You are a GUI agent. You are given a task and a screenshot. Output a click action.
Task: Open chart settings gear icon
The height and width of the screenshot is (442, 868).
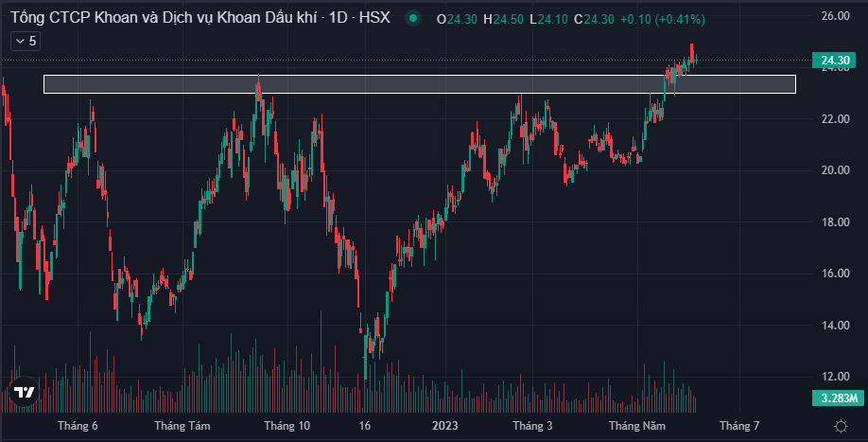point(841,426)
